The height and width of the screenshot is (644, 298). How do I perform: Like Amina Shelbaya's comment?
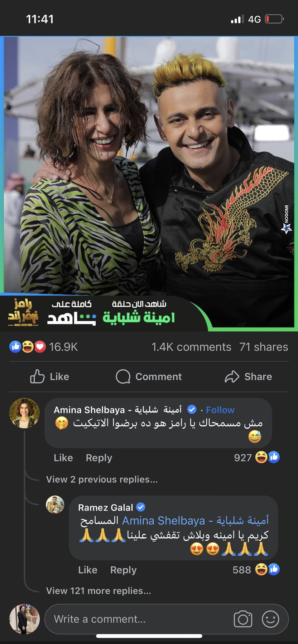coord(63,458)
